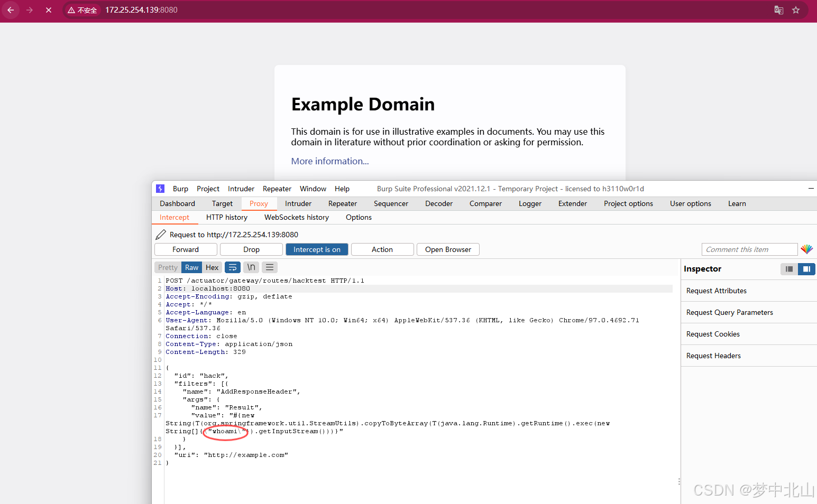
Task: Select the Proxy tab
Action: 259,203
